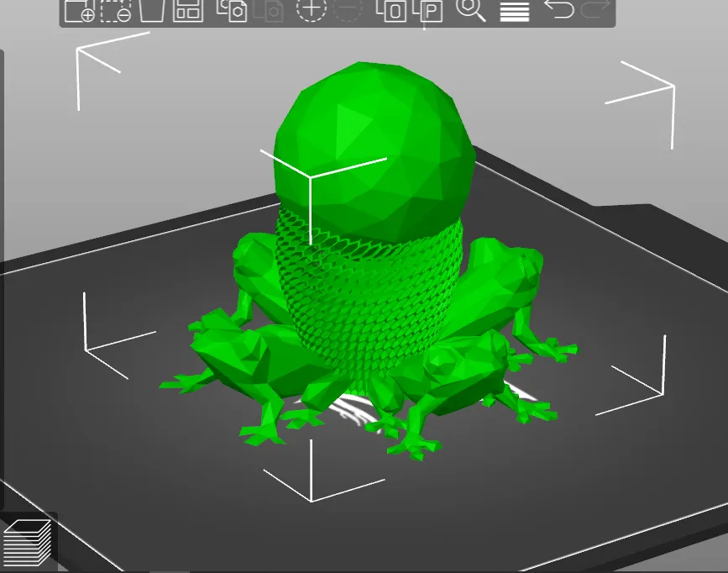Add a new model to the plate
Image resolution: width=728 pixels, height=573 pixels.
pos(80,12)
